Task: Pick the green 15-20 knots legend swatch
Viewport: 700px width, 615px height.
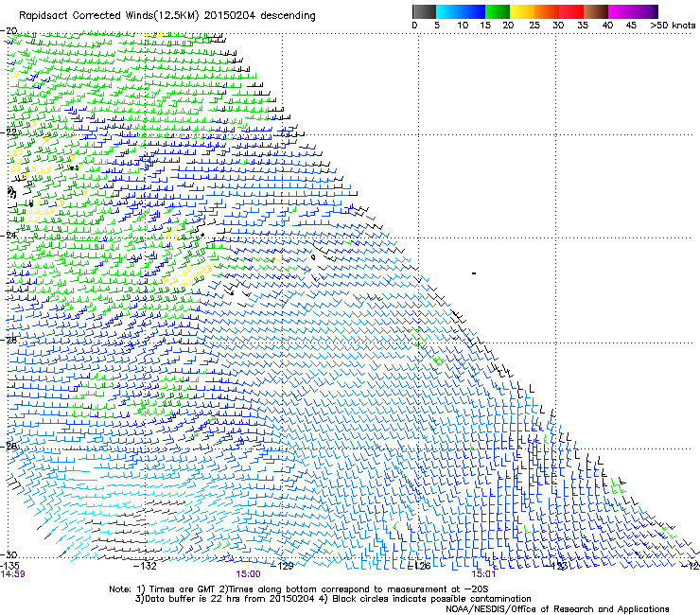Action: tap(498, 11)
